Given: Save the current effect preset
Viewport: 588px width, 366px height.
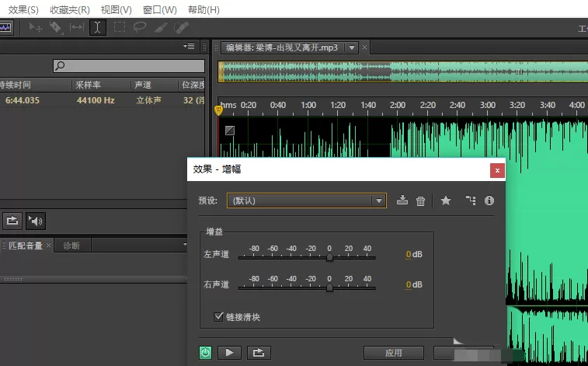Looking at the screenshot, I should 402,200.
